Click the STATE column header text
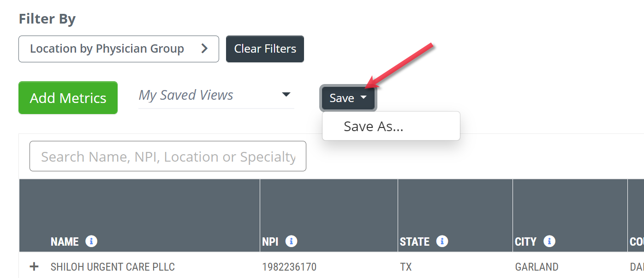The image size is (644, 278). tap(415, 242)
